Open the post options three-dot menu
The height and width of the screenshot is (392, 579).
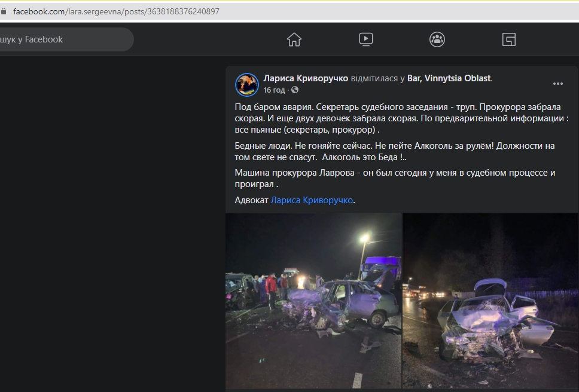pos(558,84)
